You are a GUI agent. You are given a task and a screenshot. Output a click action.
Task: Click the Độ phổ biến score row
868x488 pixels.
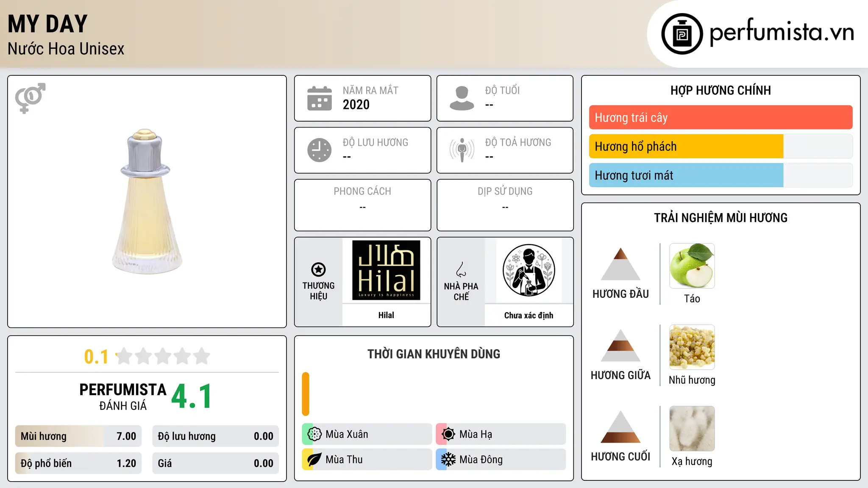[78, 463]
